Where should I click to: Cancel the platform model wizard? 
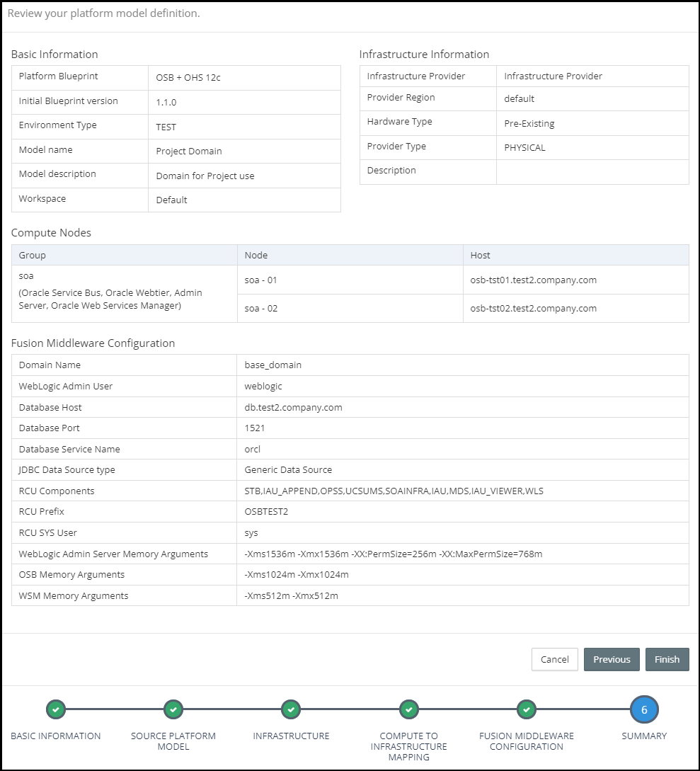554,659
